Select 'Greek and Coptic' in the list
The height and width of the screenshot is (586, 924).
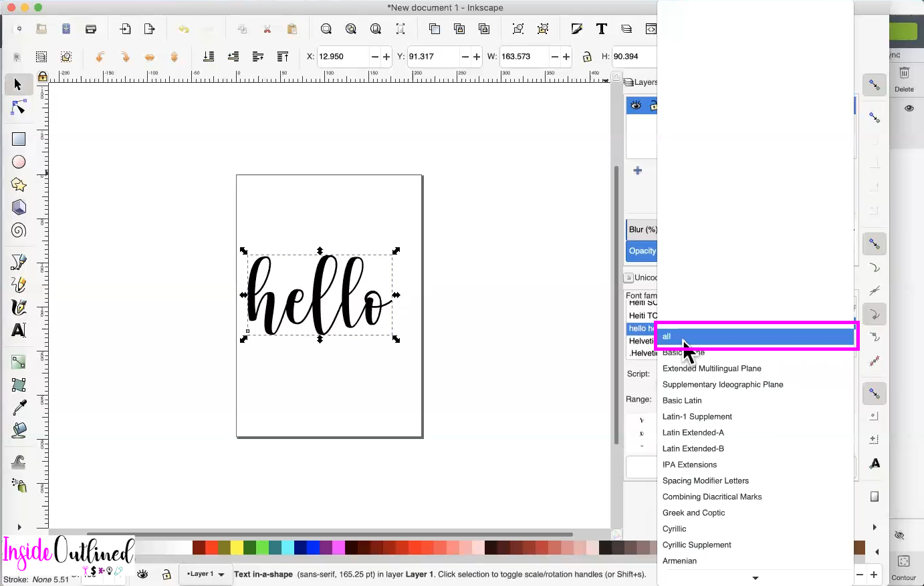click(x=693, y=512)
